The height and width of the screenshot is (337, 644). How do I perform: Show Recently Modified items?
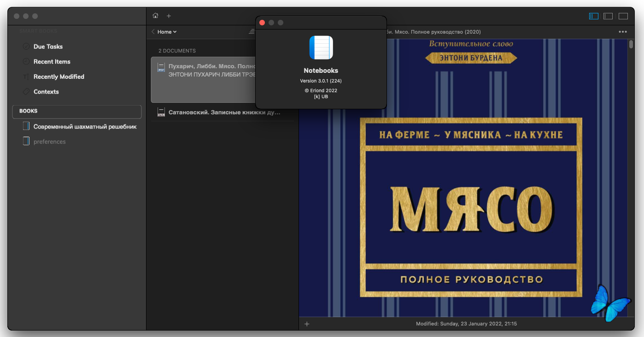(x=59, y=77)
